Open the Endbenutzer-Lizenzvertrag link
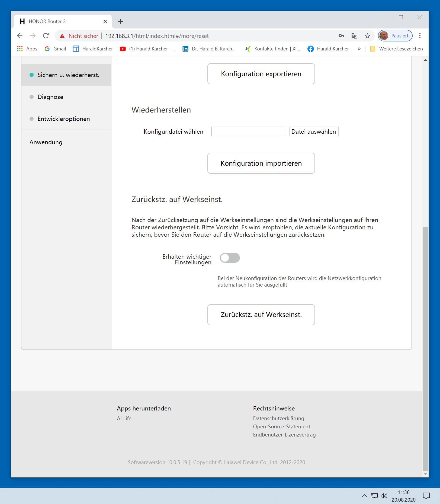This screenshot has height=504, width=440. tap(284, 435)
